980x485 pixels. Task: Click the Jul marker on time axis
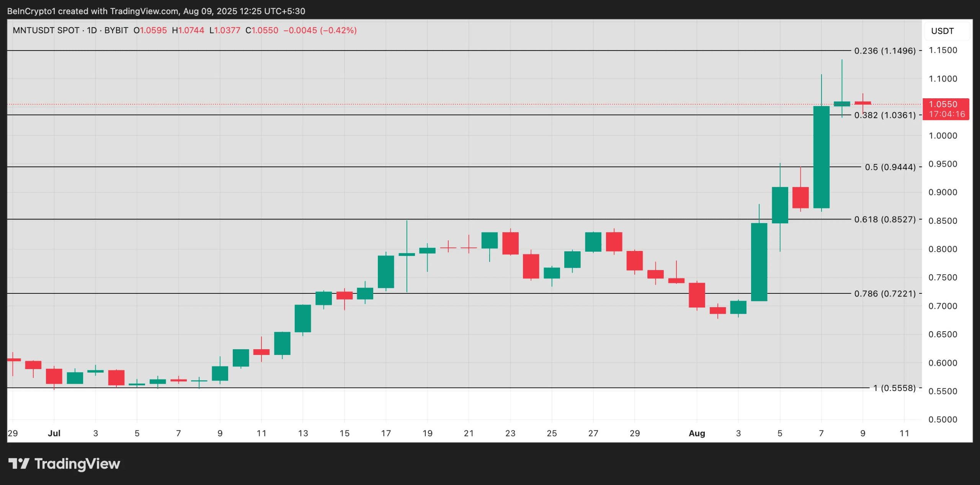(x=54, y=433)
